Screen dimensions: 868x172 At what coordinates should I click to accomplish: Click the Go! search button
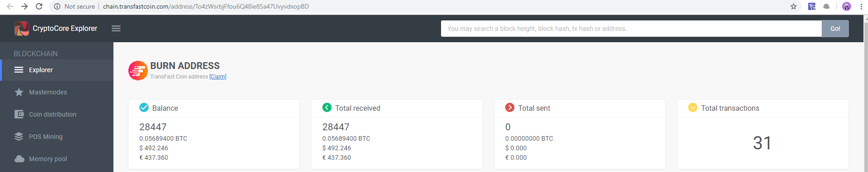pos(835,29)
